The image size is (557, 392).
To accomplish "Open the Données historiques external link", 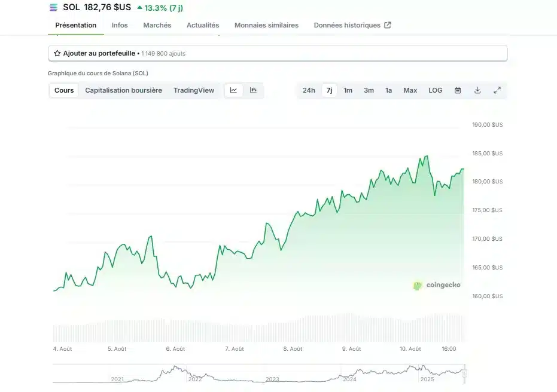I will (352, 25).
